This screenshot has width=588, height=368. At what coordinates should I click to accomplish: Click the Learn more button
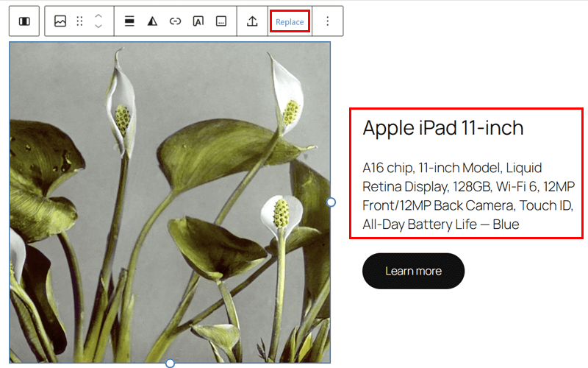click(x=413, y=271)
